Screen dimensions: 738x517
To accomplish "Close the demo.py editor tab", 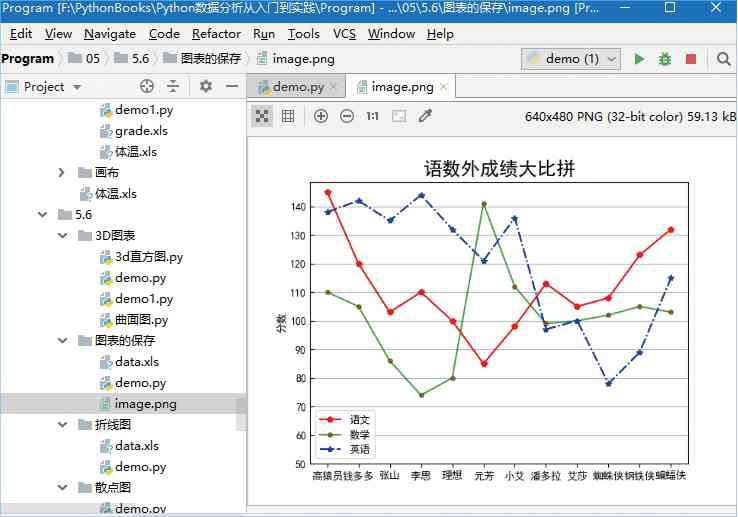I will (x=333, y=87).
